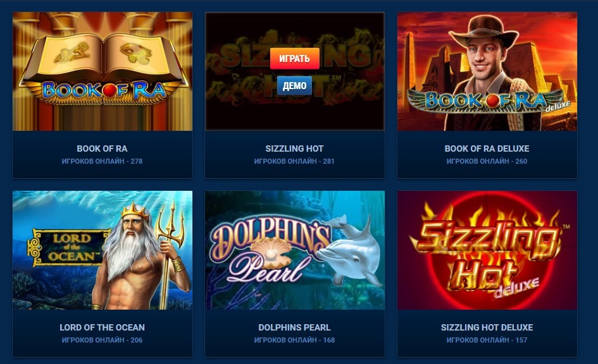Click the orange ИГРАТЬ button
The height and width of the screenshot is (364, 598).
click(294, 59)
